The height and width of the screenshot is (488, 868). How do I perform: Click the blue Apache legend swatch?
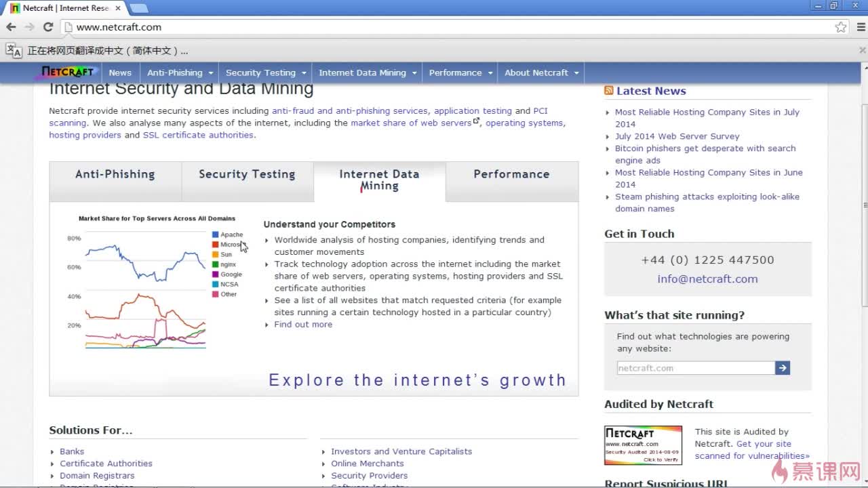216,235
